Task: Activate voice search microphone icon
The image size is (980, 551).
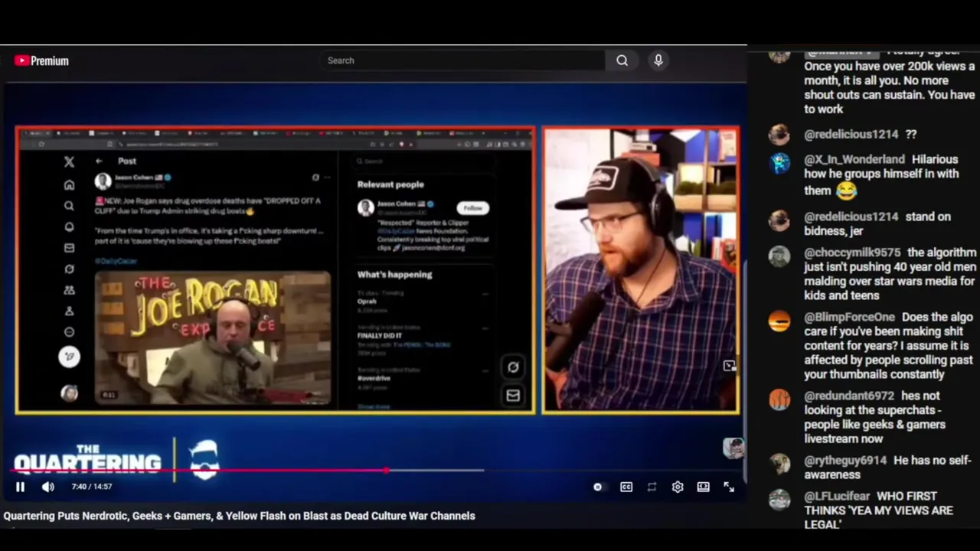Action: point(658,60)
